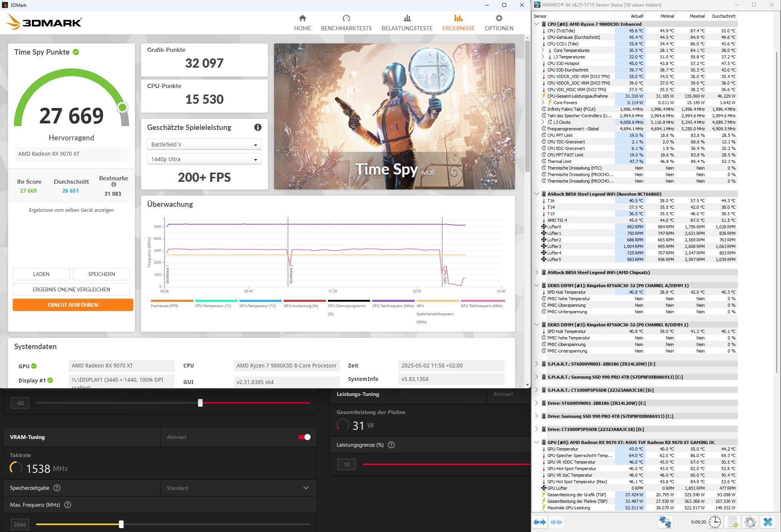This screenshot has width=781, height=532.
Task: Click ERGEBNIS ONLINE VERGLEICHEN button
Action: tap(71, 289)
